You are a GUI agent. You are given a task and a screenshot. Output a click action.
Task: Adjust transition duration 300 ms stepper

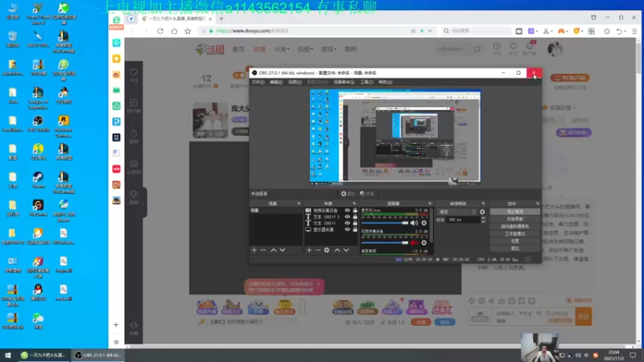[483, 220]
